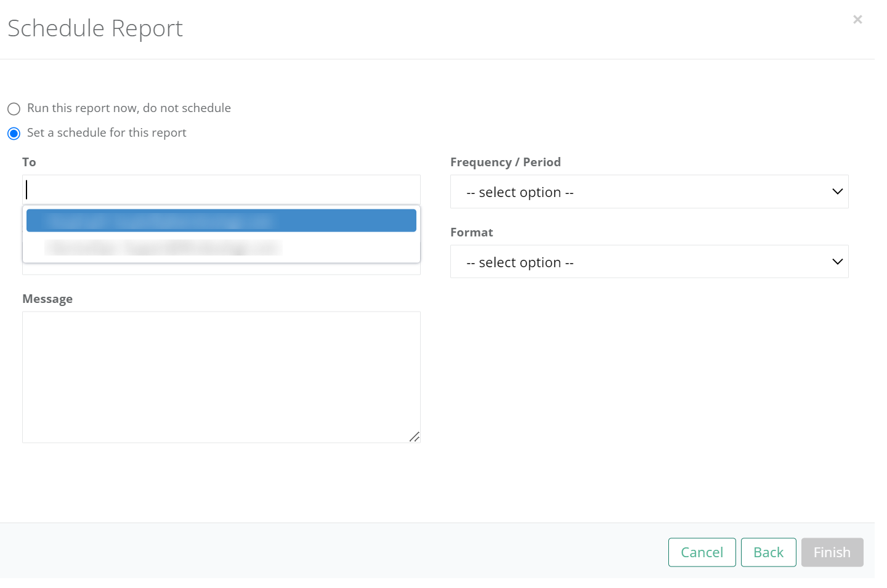887x588 pixels.
Task: Open the Format selection list
Action: pos(649,262)
